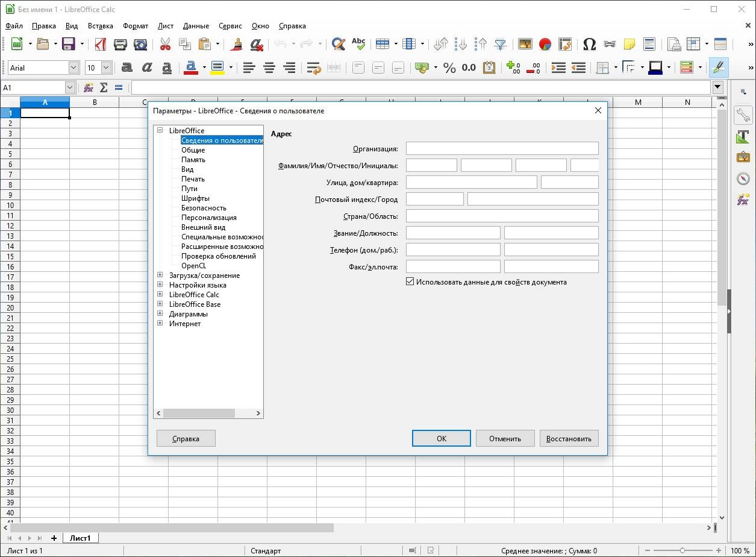Click the Sum sigma icon
This screenshot has width=756, height=557.
point(104,87)
